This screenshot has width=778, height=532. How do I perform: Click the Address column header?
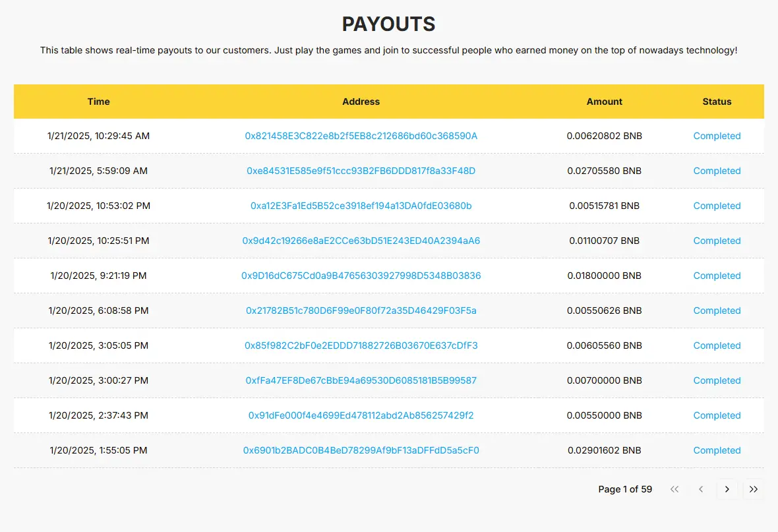pos(361,102)
